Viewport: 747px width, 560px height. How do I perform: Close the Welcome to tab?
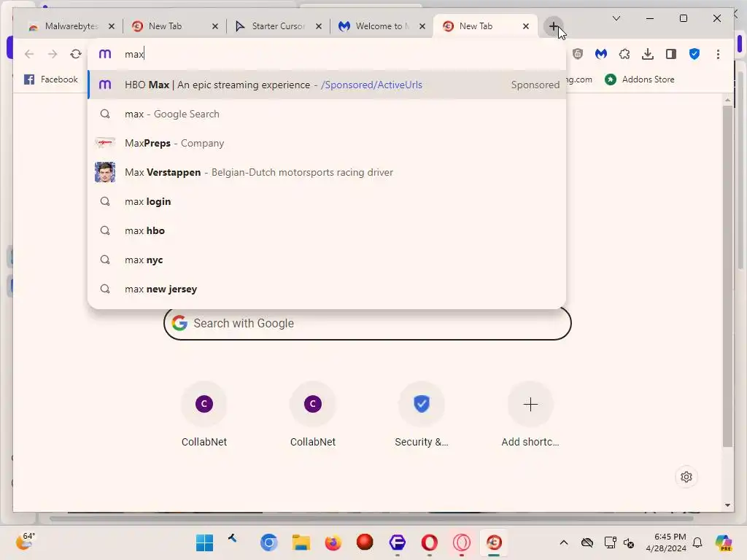[x=422, y=26]
